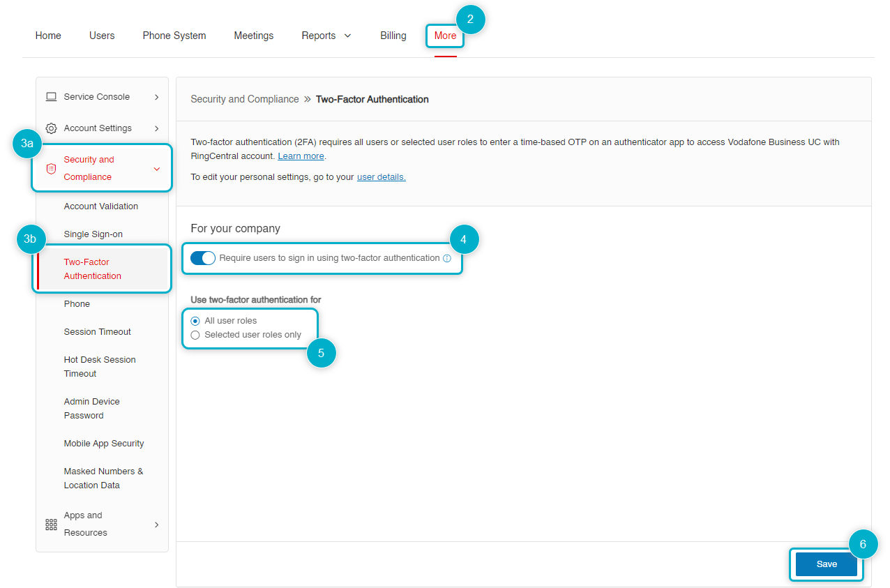This screenshot has width=890, height=588.
Task: Open Session Timeout in the sidebar
Action: [x=98, y=332]
